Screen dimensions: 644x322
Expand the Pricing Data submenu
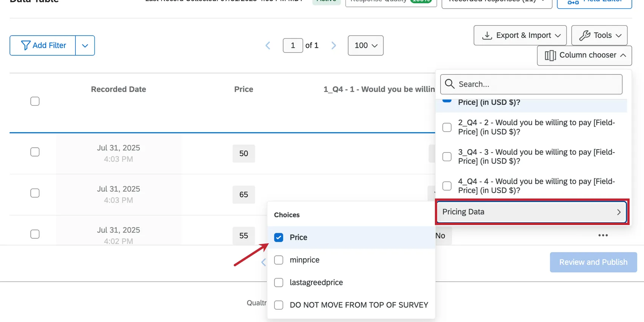pos(531,212)
